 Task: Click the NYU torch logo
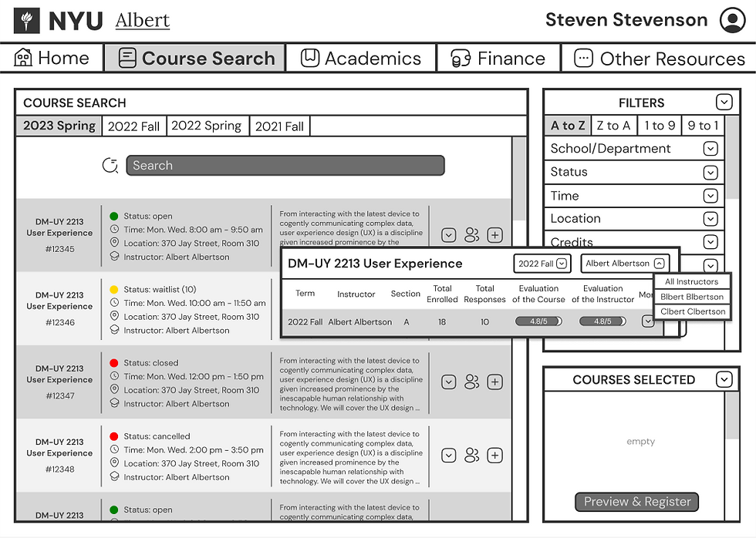(x=27, y=21)
